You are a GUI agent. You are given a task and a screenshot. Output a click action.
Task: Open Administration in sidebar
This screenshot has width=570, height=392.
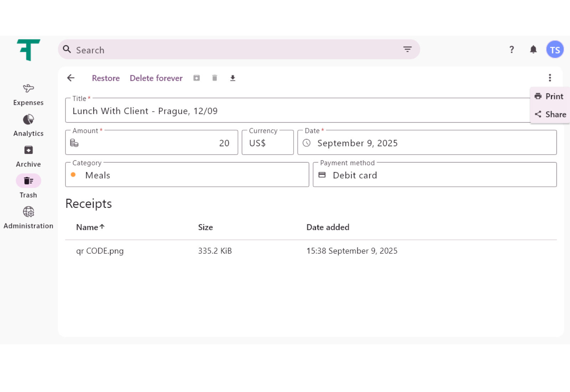(28, 218)
